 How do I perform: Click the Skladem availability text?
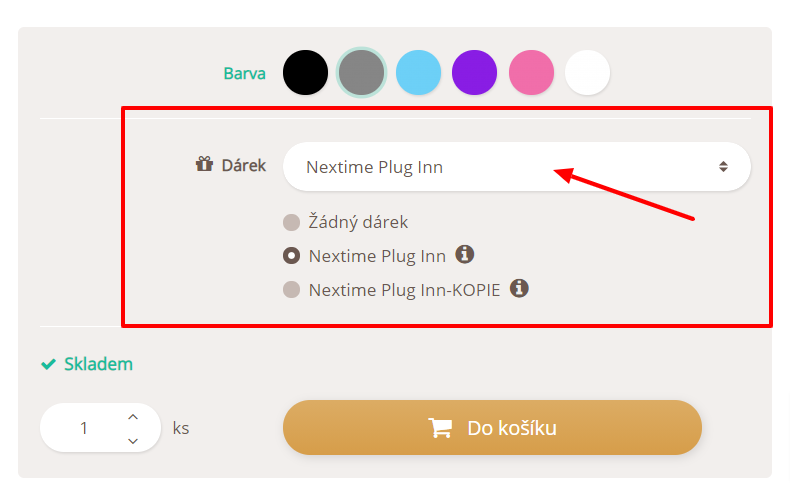[98, 364]
